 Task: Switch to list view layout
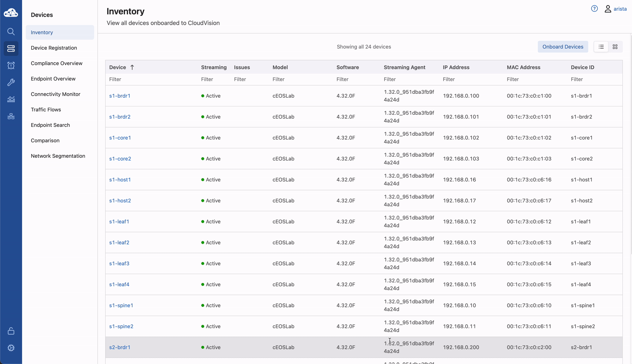click(601, 47)
